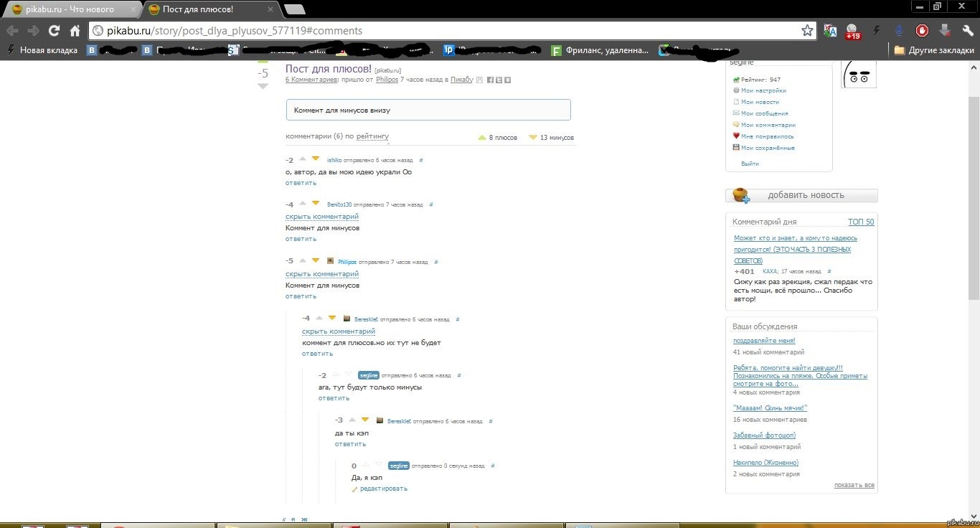The height and width of the screenshot is (528, 980).
Task: Share the post via the Twitter icon
Action: tap(499, 80)
